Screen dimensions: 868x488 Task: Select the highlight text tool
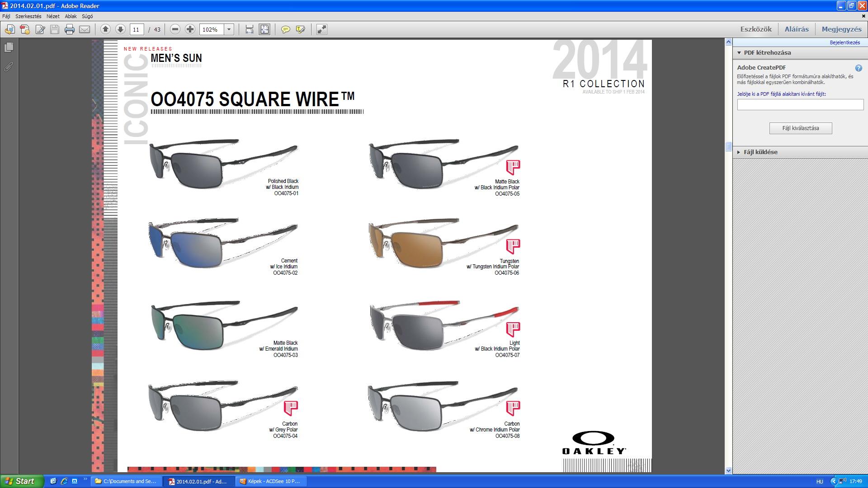tap(300, 29)
